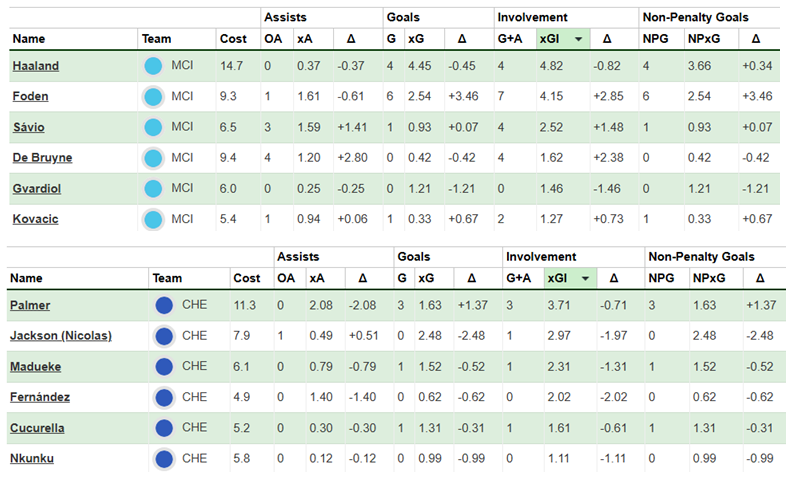Click the G+A column header in the Man City table
Viewport: 792px width, 478px height.
[x=510, y=39]
